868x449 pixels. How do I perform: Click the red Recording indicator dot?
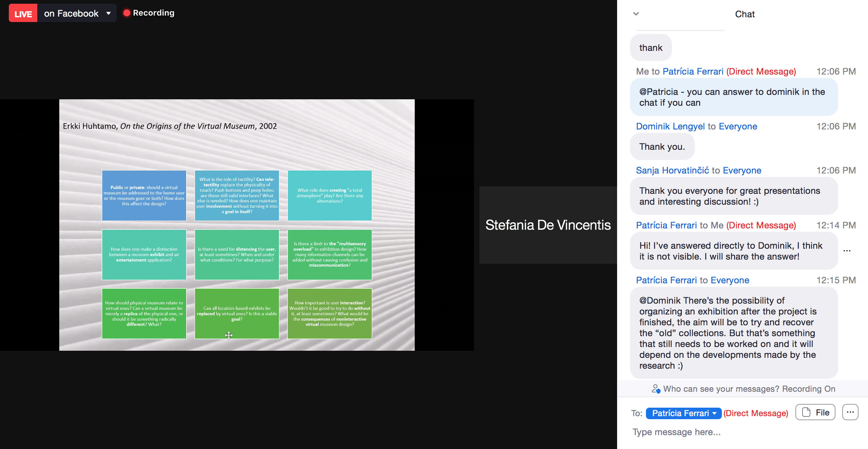tap(127, 13)
